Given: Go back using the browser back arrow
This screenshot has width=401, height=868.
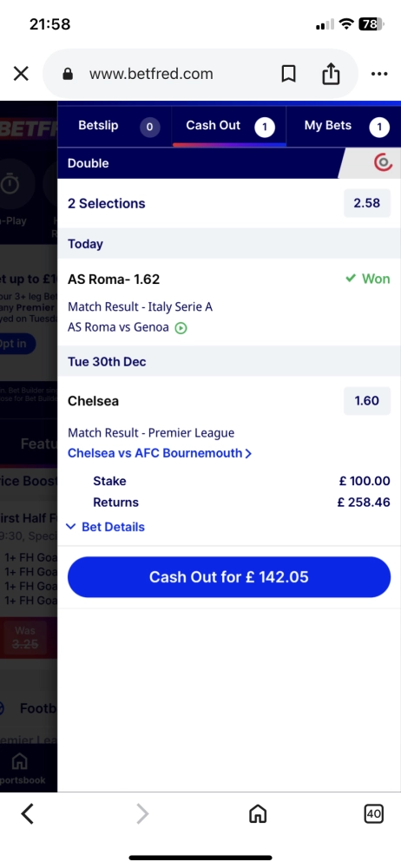Looking at the screenshot, I should [x=27, y=814].
